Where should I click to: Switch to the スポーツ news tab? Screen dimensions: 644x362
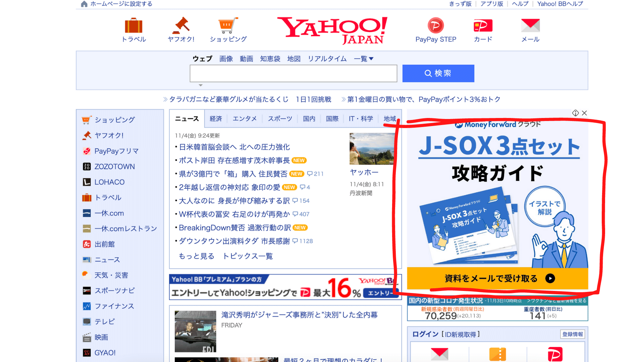(280, 119)
